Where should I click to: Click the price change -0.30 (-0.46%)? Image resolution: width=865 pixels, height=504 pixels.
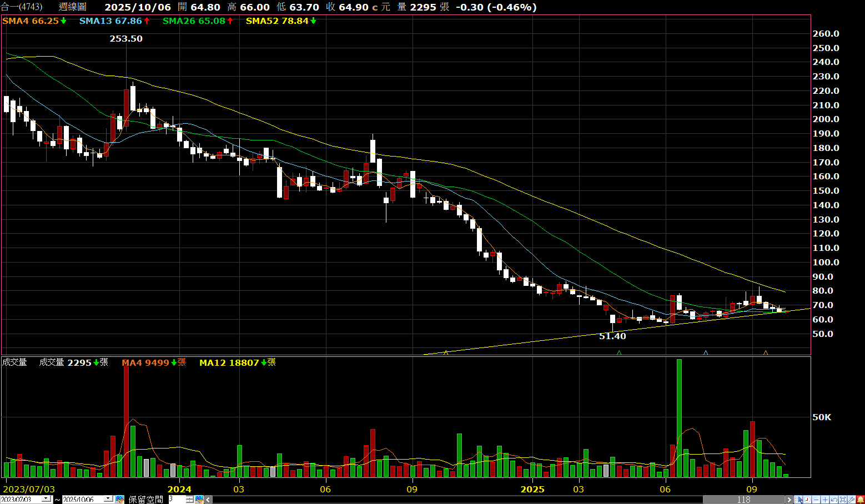496,7
